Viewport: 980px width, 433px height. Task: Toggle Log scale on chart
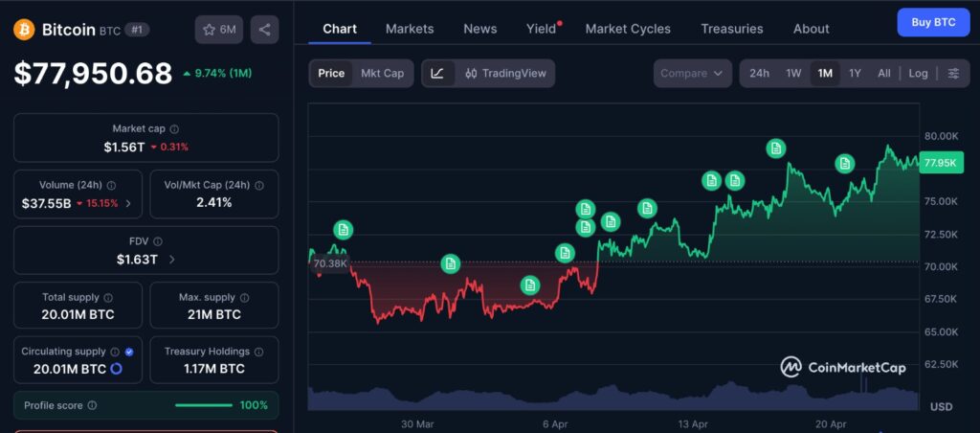tap(918, 73)
